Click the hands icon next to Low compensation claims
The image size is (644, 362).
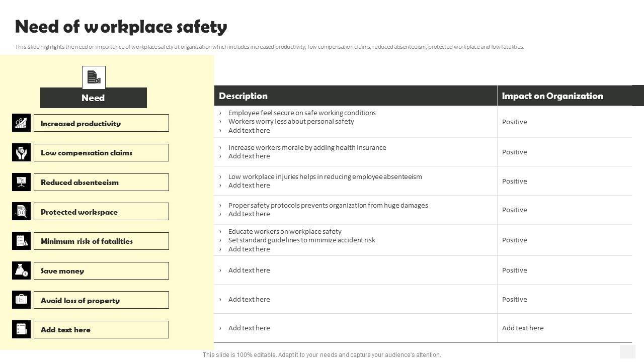21,153
